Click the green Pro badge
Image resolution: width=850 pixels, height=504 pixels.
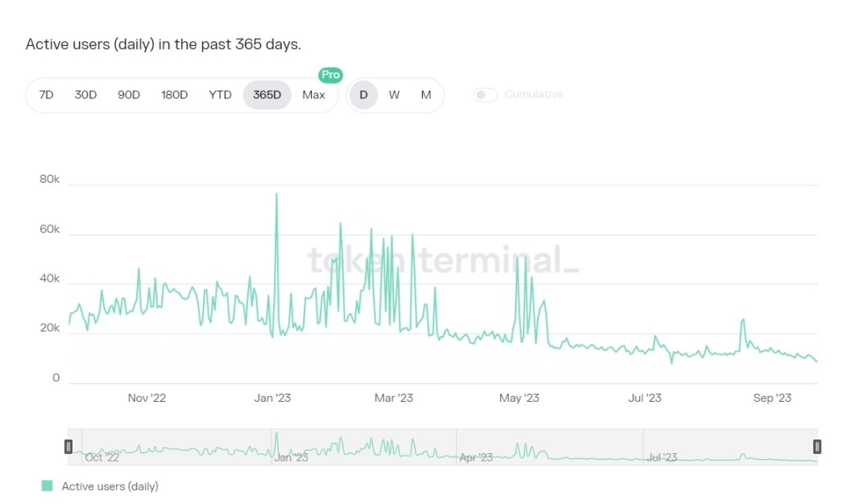click(330, 75)
